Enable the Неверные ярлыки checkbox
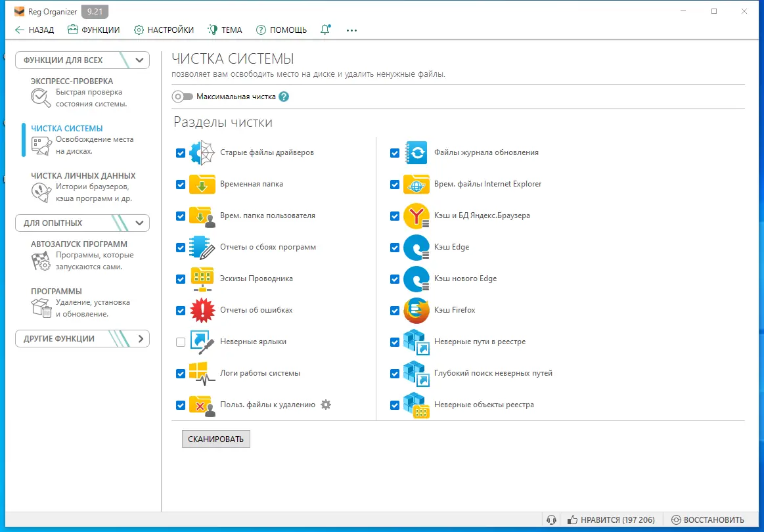The width and height of the screenshot is (764, 532). [x=181, y=342]
